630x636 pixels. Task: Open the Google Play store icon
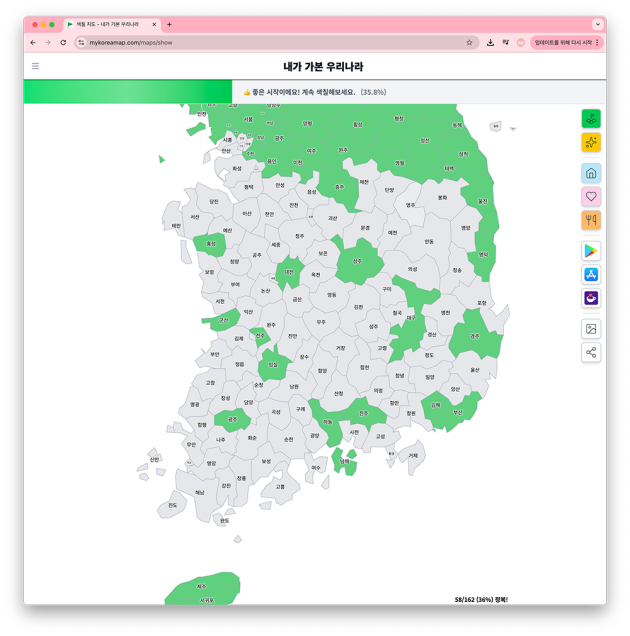tap(591, 251)
